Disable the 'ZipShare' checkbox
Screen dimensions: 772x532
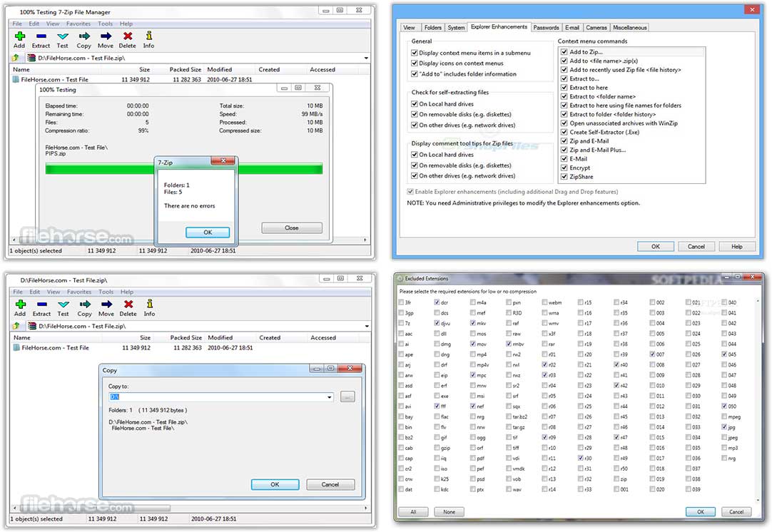564,177
